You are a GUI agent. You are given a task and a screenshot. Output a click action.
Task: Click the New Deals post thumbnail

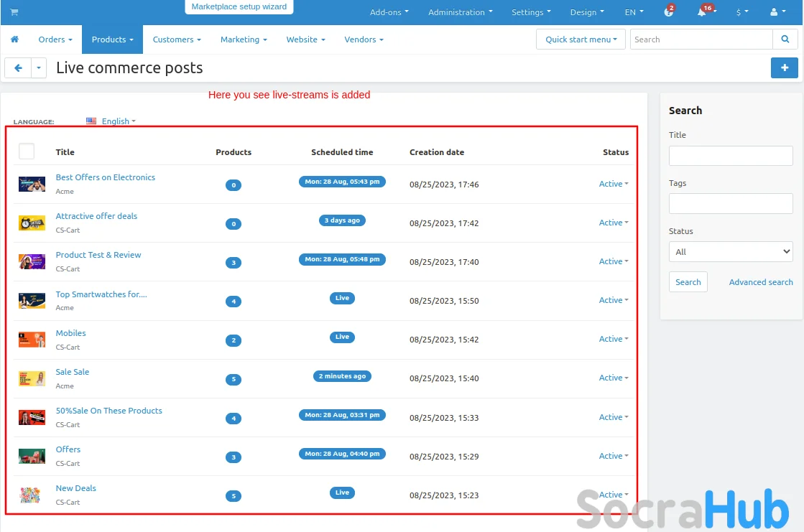coord(32,495)
